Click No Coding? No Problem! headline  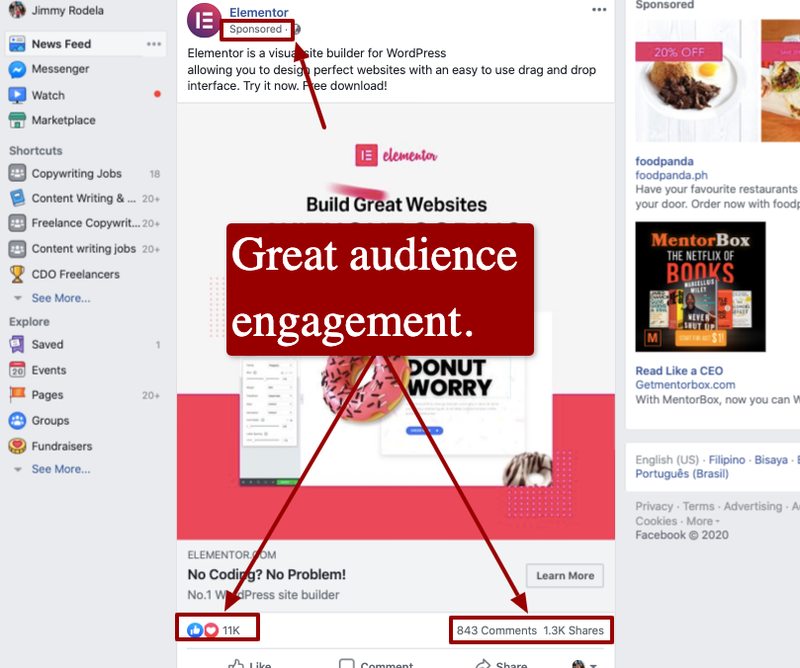266,575
